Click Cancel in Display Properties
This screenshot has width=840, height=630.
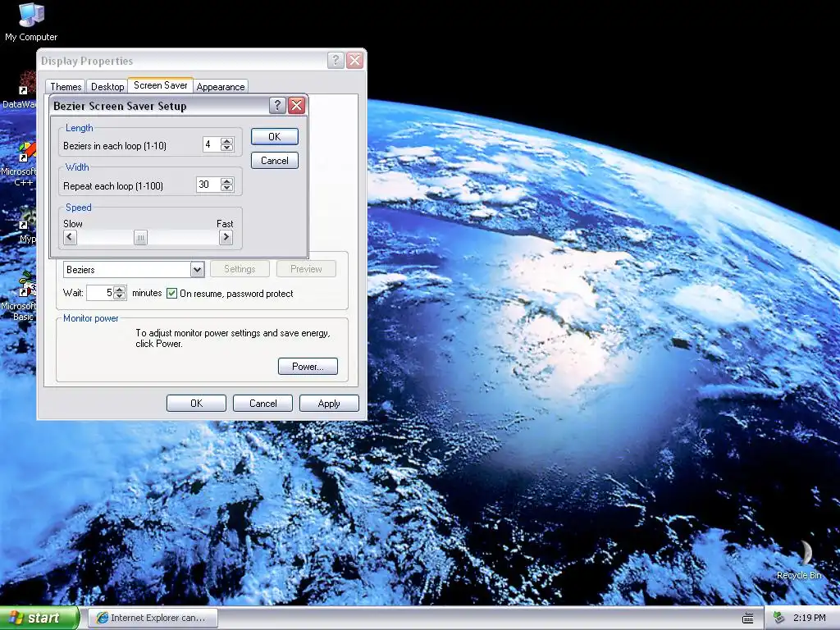coord(262,404)
